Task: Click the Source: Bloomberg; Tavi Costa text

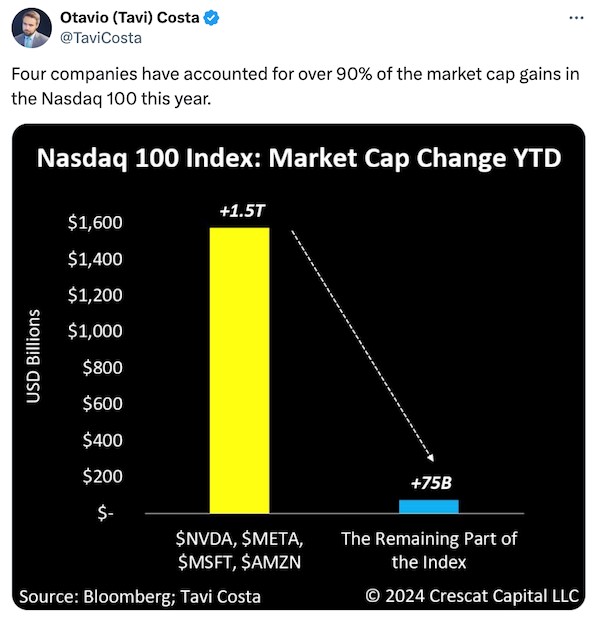Action: coord(140,597)
